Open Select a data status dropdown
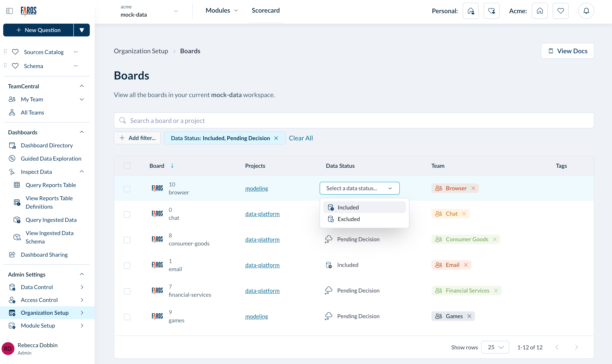Screen dimensions: 612x364 tap(359, 188)
